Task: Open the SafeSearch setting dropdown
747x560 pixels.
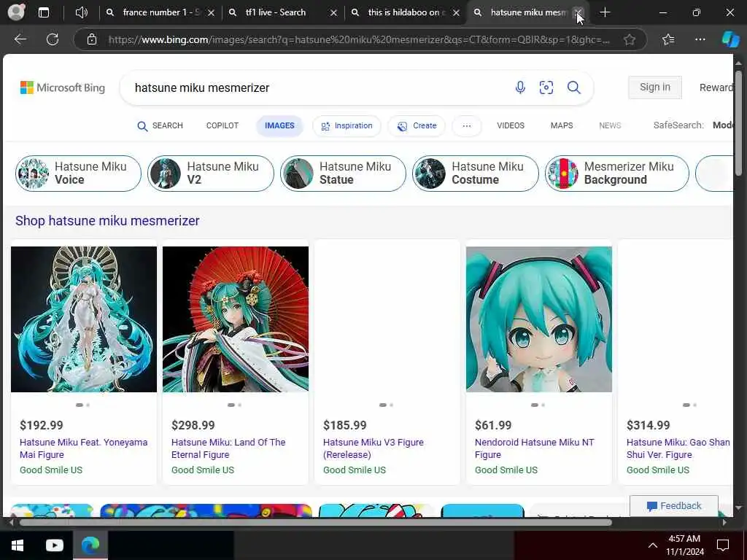Action: tap(693, 125)
